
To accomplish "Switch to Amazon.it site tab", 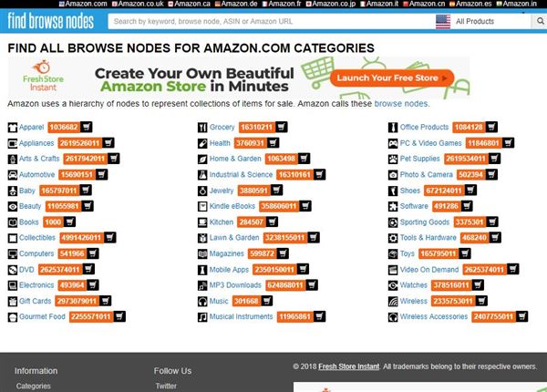I will point(379,4).
